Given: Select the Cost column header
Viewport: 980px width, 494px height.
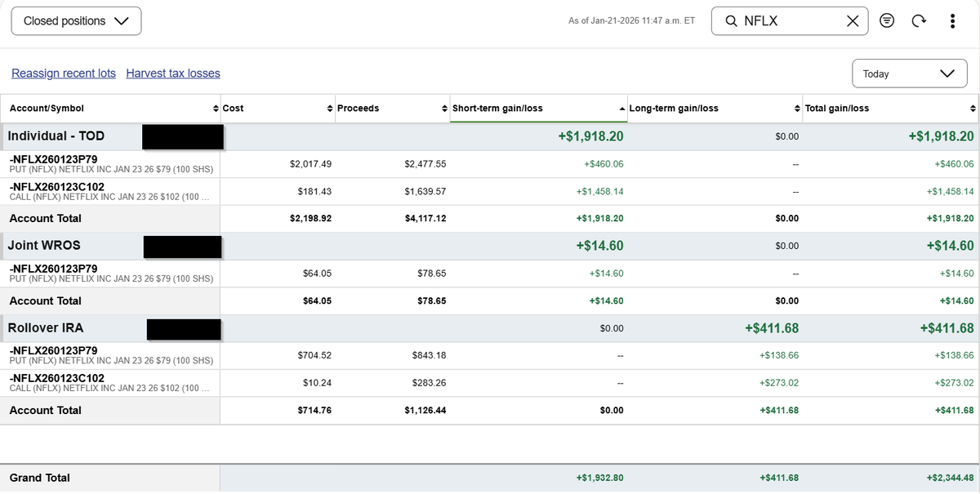Looking at the screenshot, I should [x=278, y=108].
